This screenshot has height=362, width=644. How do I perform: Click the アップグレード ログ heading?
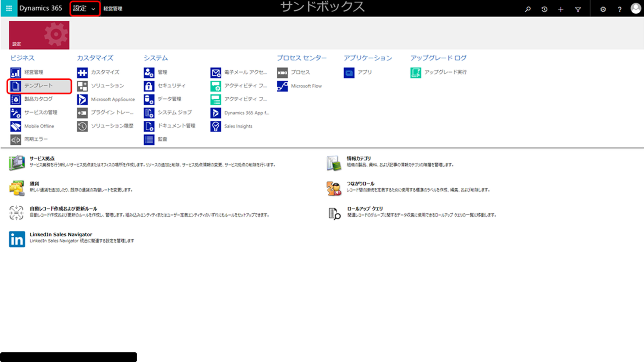pos(439,58)
